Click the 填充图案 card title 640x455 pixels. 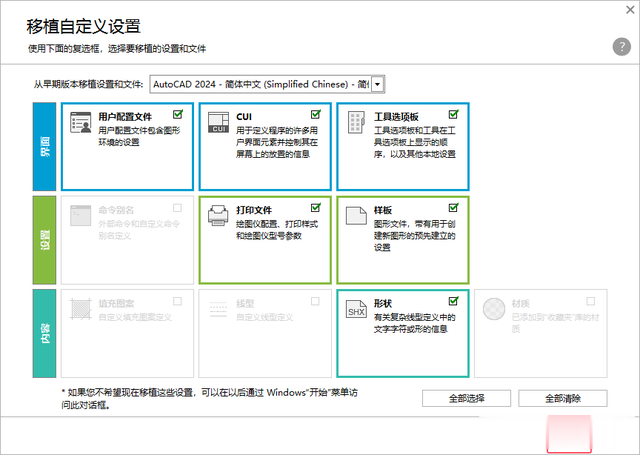coord(116,304)
